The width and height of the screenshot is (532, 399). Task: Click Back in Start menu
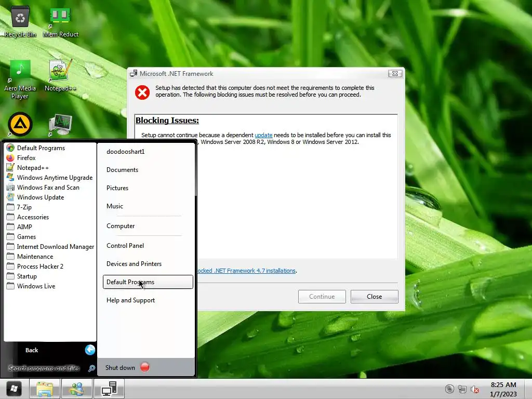[32, 350]
